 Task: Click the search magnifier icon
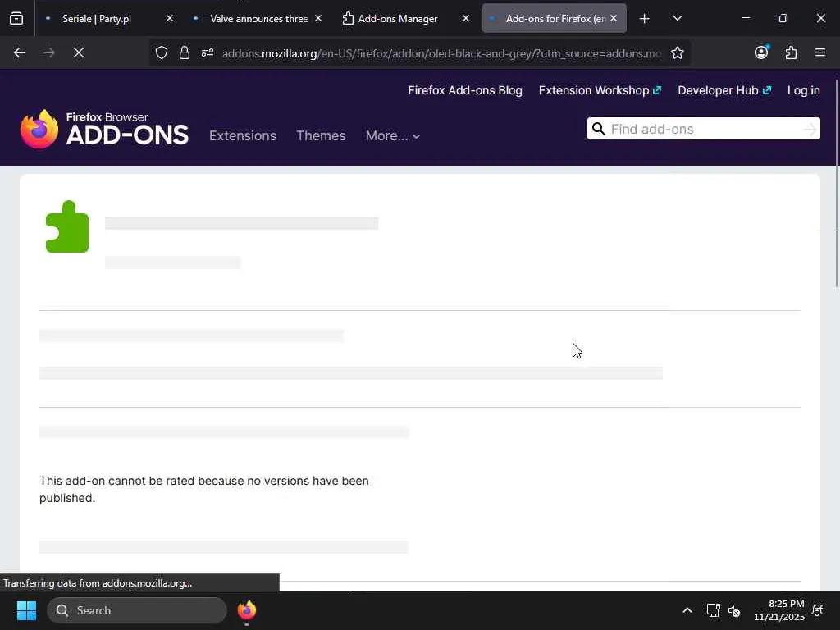click(598, 129)
